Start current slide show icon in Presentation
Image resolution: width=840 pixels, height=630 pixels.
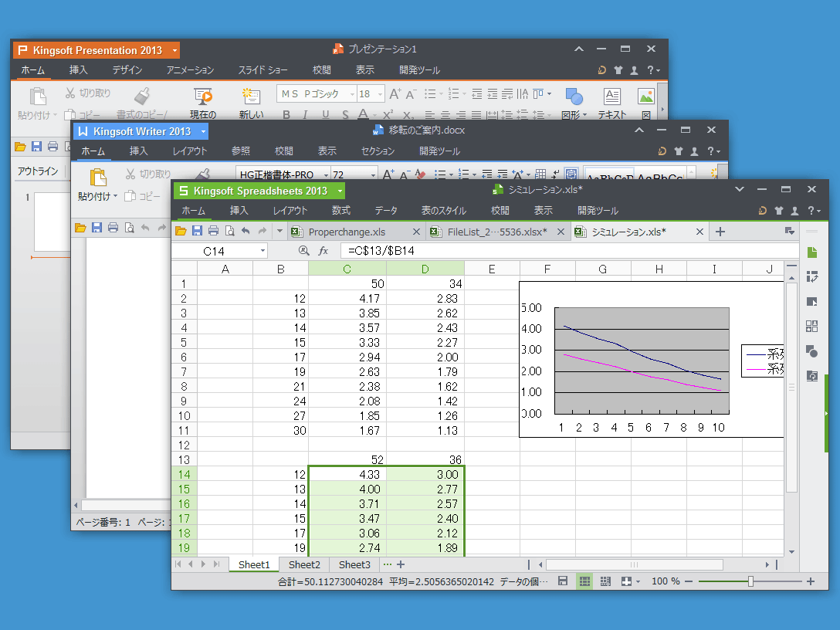click(203, 97)
